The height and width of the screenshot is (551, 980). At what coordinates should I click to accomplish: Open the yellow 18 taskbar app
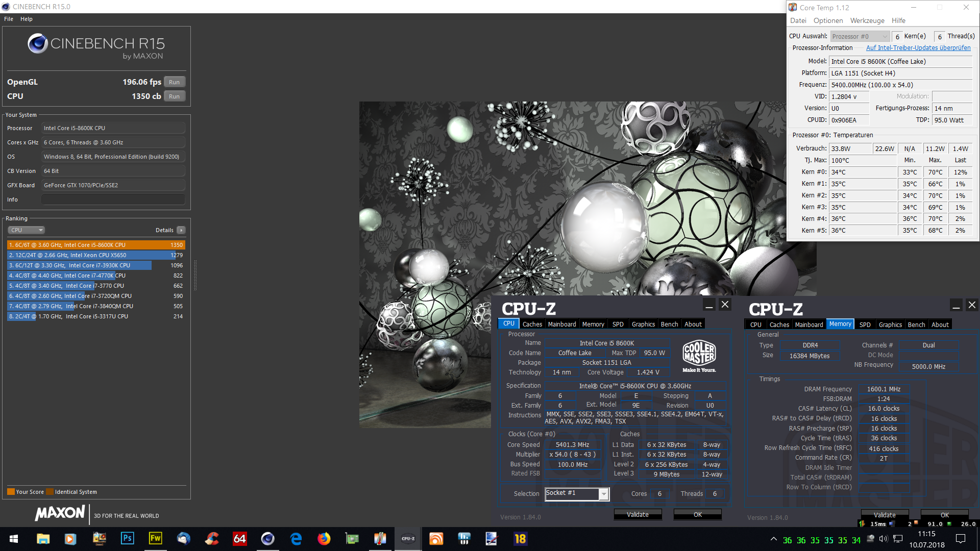[x=520, y=539]
